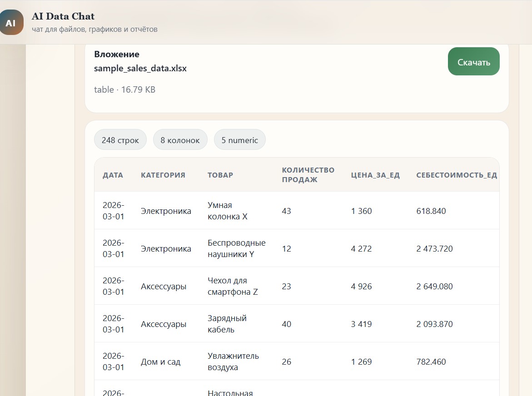
Task: Click the cost value 618.840
Action: (431, 211)
